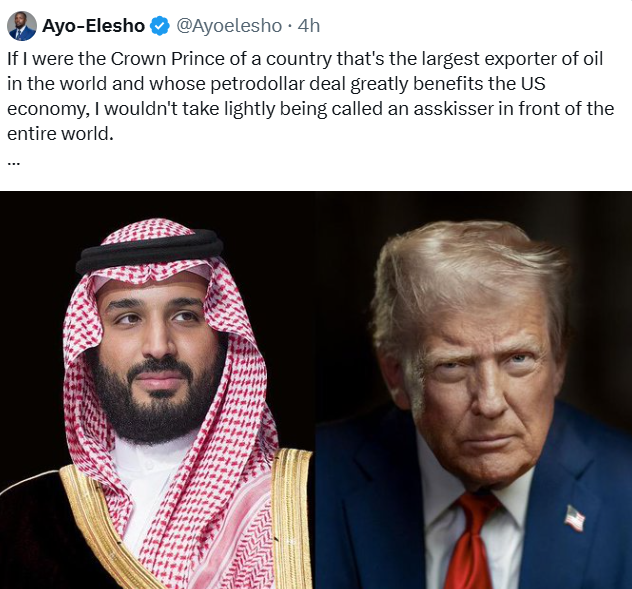Open the Ayo-Elesho display name link
Viewport: 632px width, 589px height.
point(94,25)
